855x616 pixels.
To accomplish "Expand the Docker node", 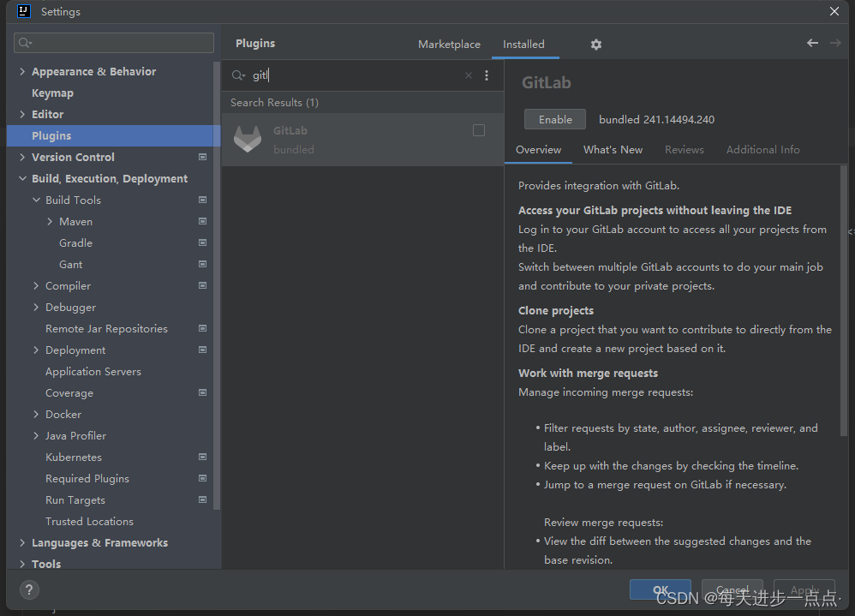I will tap(36, 415).
